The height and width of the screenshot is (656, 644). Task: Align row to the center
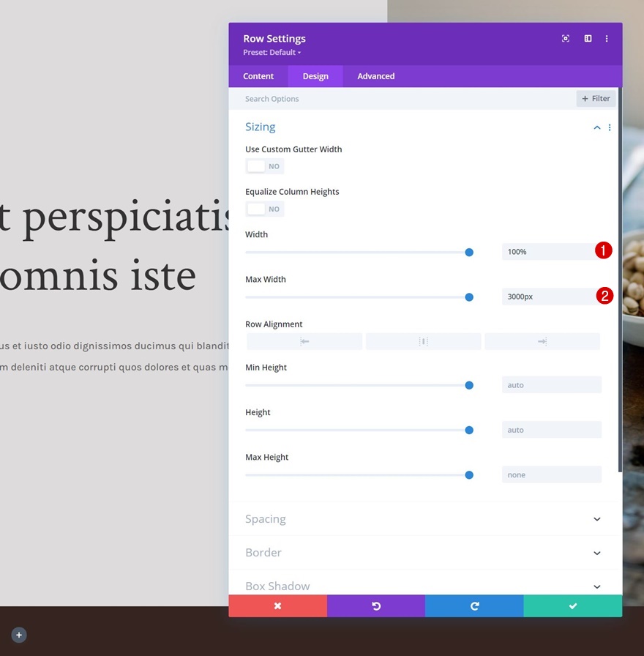[423, 341]
